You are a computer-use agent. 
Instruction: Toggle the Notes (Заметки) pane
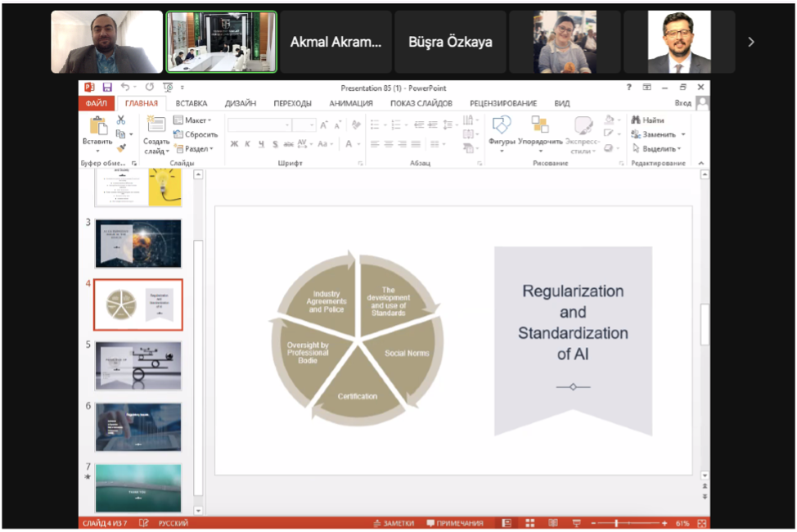coord(394,523)
